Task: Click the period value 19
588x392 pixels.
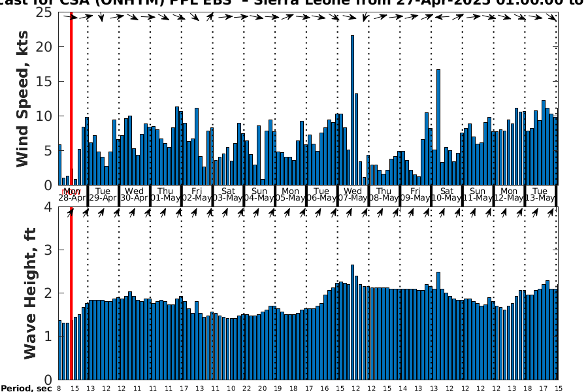Action: 278,389
